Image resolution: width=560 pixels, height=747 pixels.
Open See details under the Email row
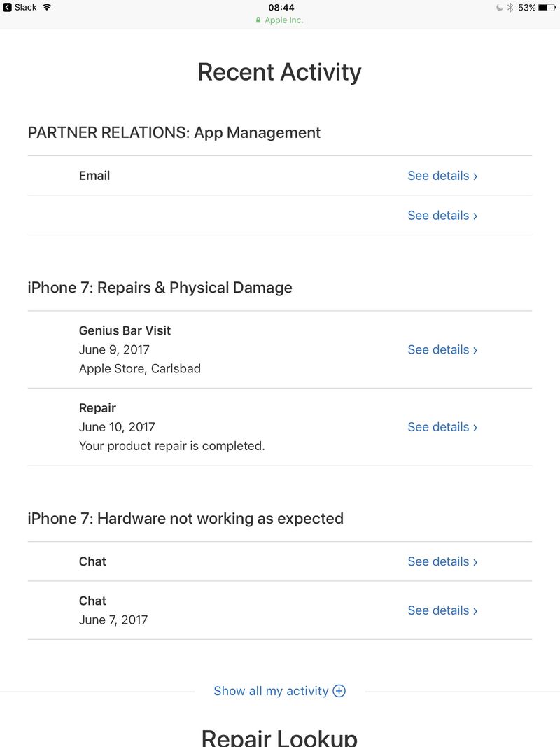tap(442, 216)
